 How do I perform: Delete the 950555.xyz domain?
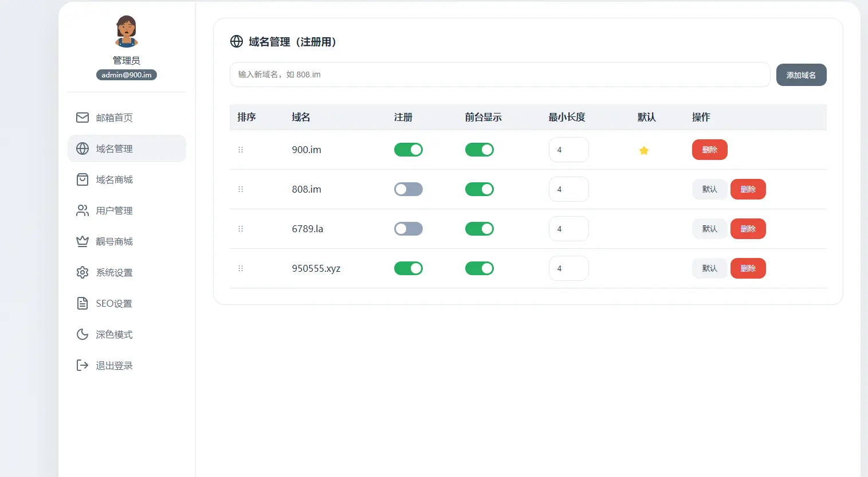tap(748, 268)
